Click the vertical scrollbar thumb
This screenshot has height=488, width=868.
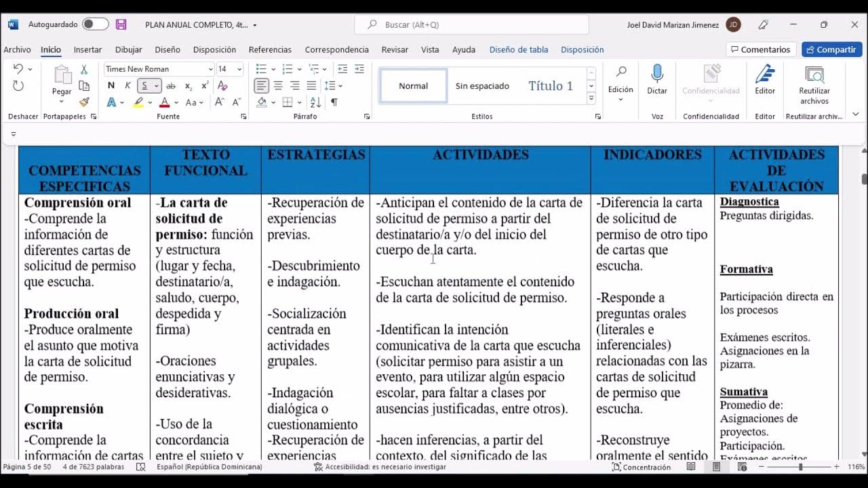(x=864, y=179)
